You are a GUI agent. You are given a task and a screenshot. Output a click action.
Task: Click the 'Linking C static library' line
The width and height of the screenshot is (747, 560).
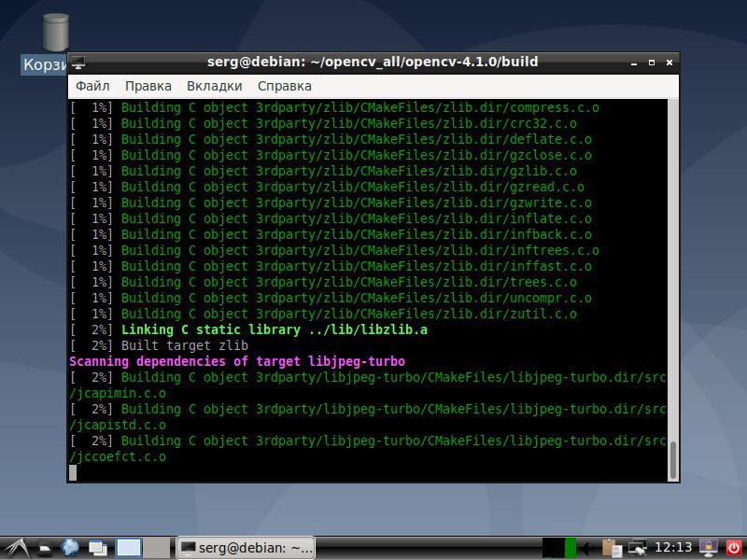tap(248, 329)
